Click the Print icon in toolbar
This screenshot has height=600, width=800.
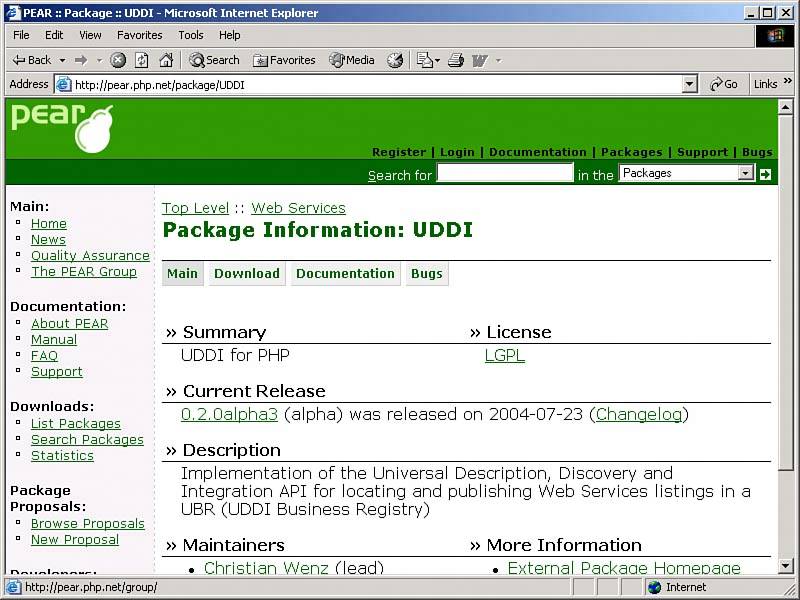click(456, 60)
